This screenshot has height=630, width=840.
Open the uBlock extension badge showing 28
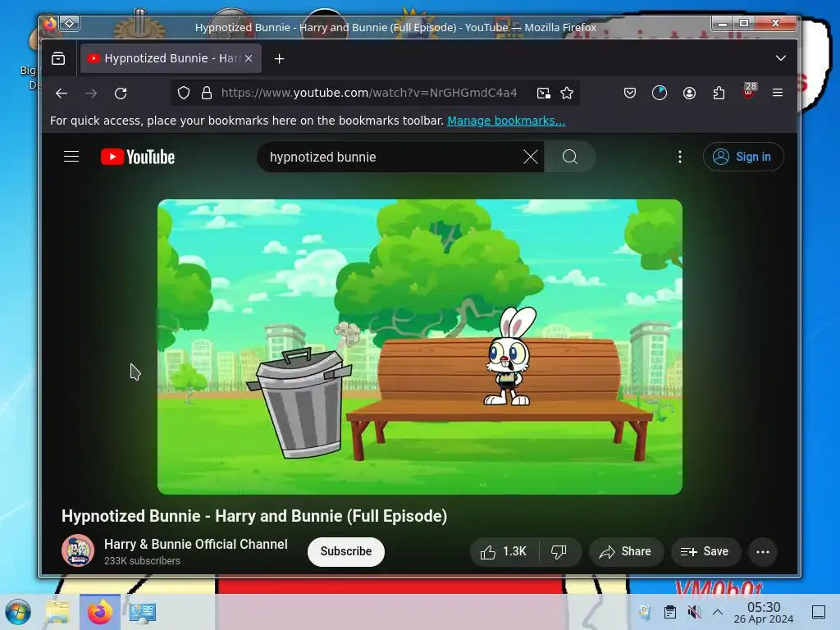(x=749, y=91)
